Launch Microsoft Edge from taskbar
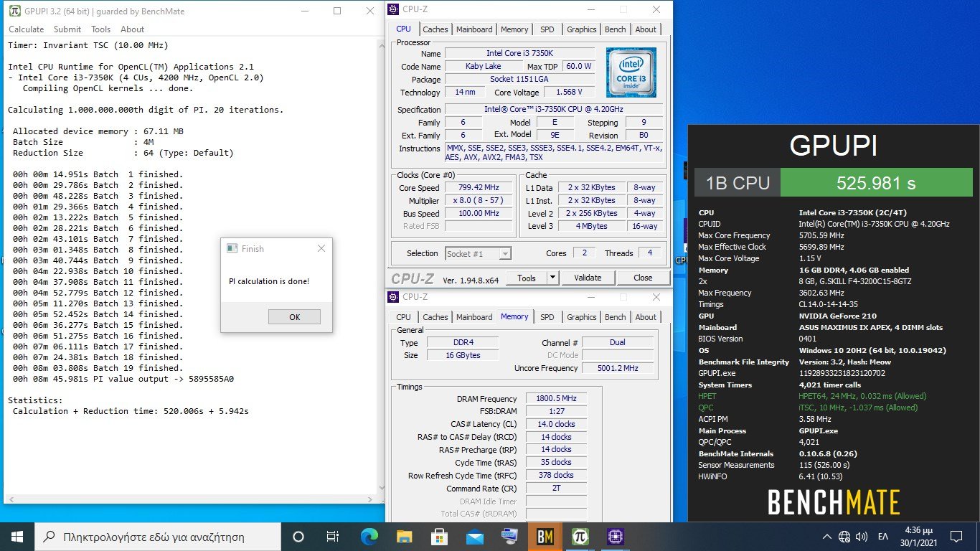Screen dimensions: 980x551 pyautogui.click(x=369, y=537)
